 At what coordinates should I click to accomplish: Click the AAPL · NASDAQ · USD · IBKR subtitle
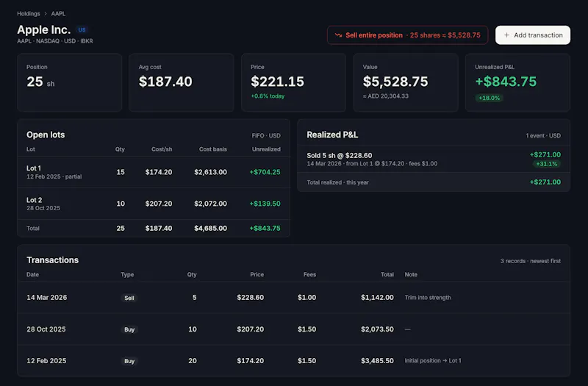tap(55, 41)
